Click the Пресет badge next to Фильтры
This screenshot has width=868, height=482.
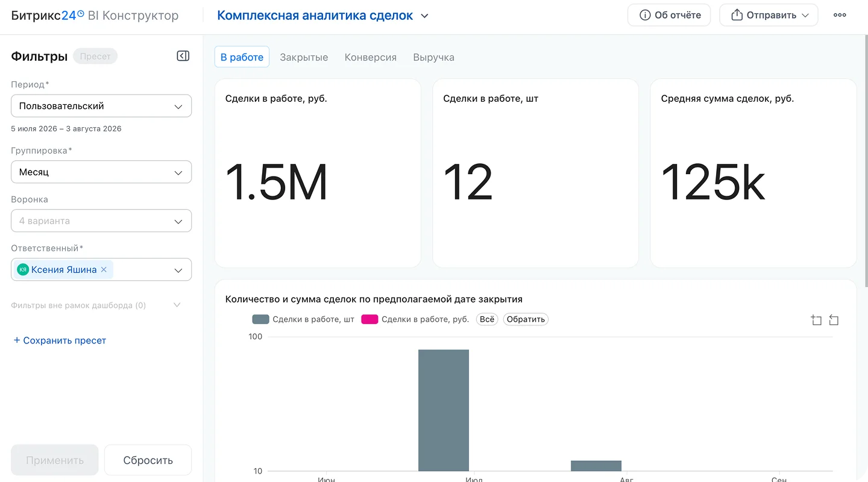click(95, 56)
